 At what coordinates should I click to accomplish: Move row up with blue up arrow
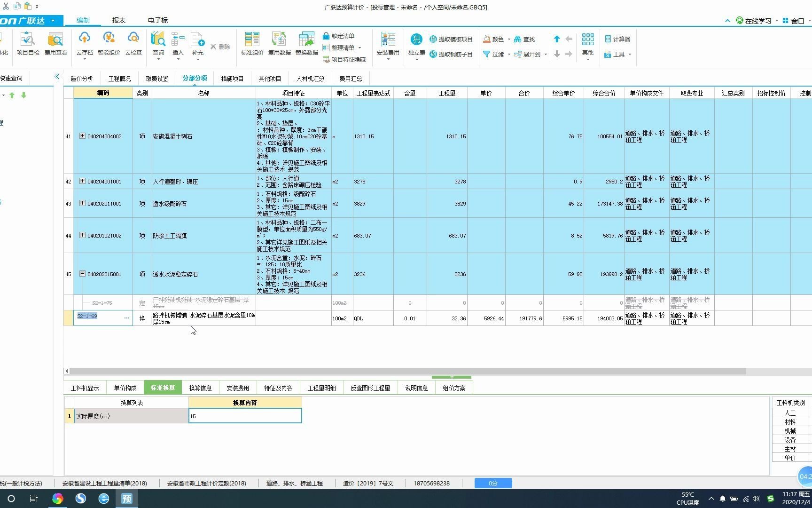557,39
